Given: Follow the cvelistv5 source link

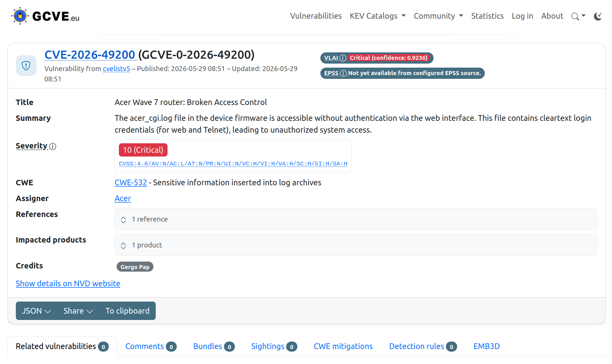Looking at the screenshot, I should click(117, 69).
